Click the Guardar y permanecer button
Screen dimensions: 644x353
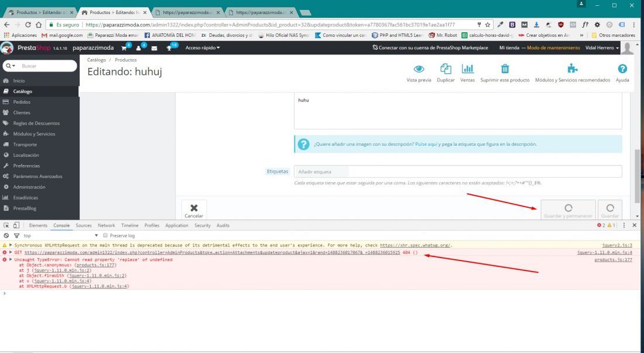pos(568,210)
